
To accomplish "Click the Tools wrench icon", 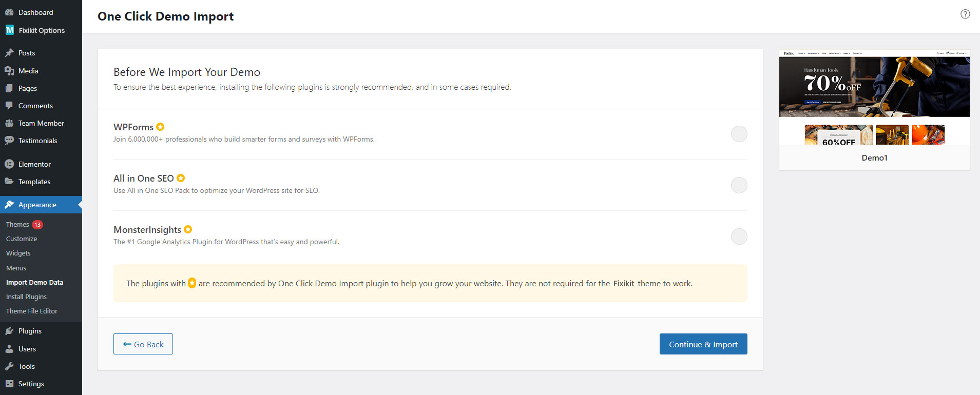I will click(9, 366).
